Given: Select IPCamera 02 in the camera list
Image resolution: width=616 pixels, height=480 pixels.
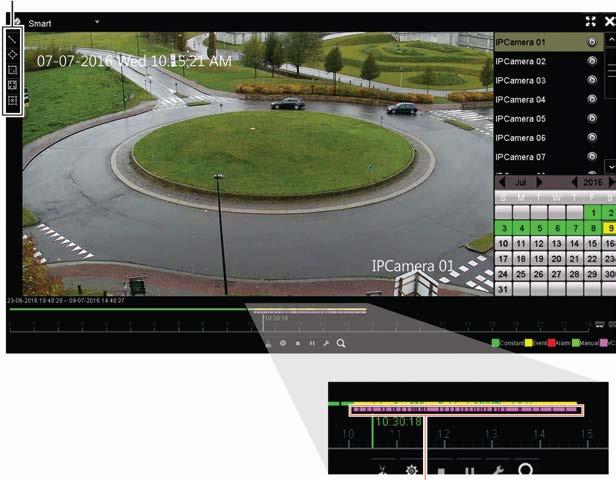Looking at the screenshot, I should click(548, 61).
